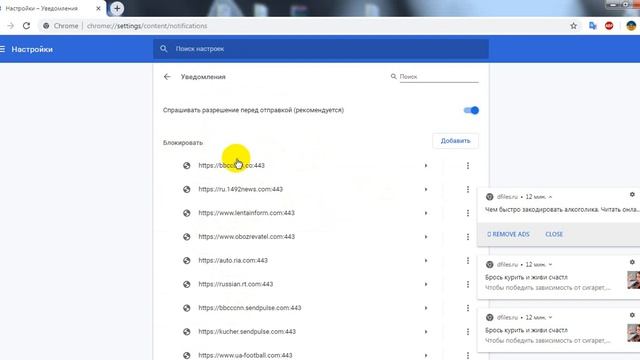The height and width of the screenshot is (360, 640).
Task: Expand site details arrow for www.obozrevatel.com
Action: click(426, 237)
